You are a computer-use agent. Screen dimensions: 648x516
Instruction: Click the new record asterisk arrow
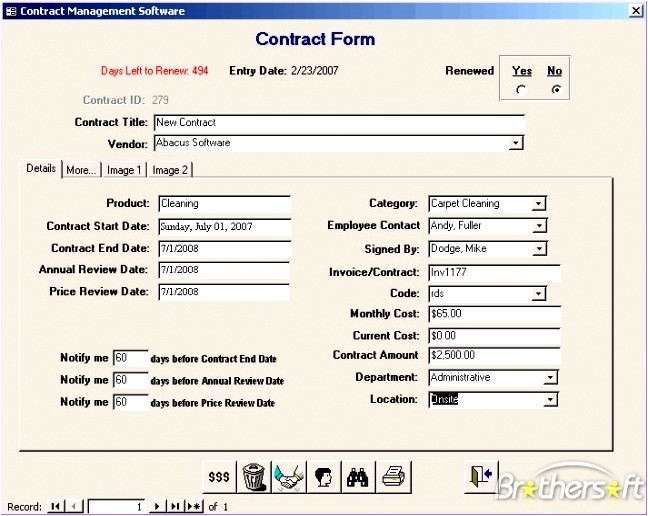pos(194,506)
